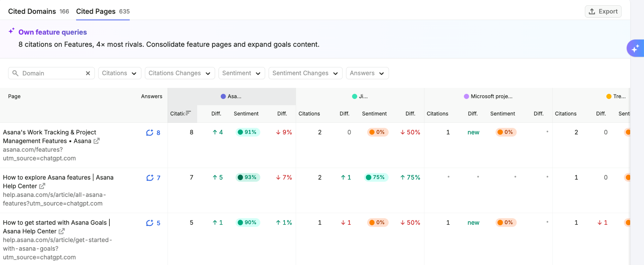Switch to the Cited Domains tab

click(38, 11)
